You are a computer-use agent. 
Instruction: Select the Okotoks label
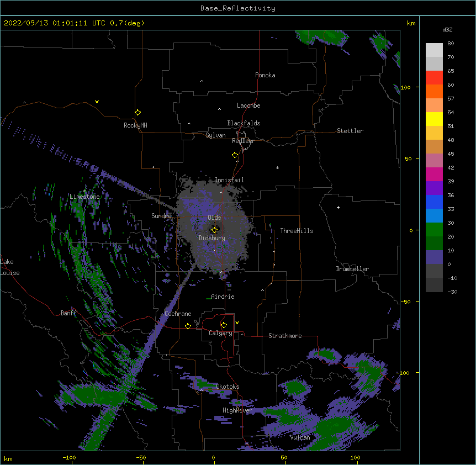coord(228,387)
